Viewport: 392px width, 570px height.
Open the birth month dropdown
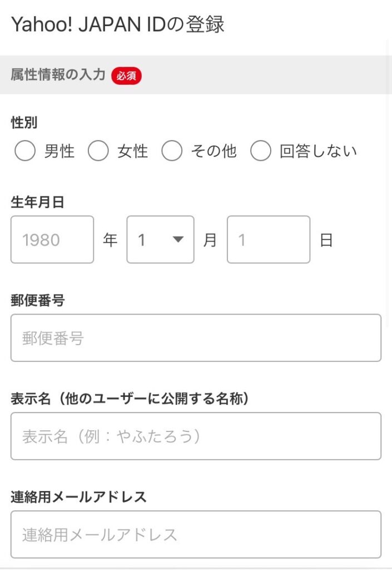point(160,239)
